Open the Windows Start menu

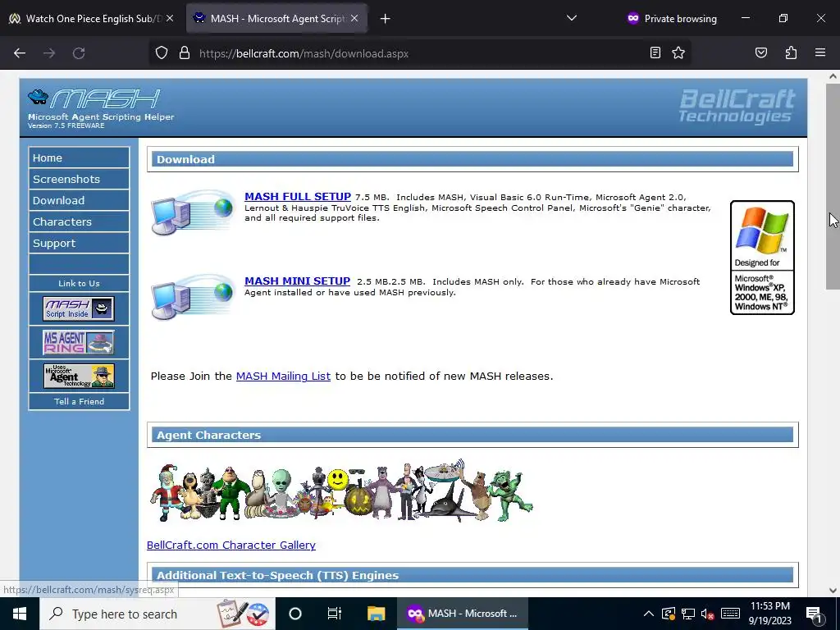[20, 614]
